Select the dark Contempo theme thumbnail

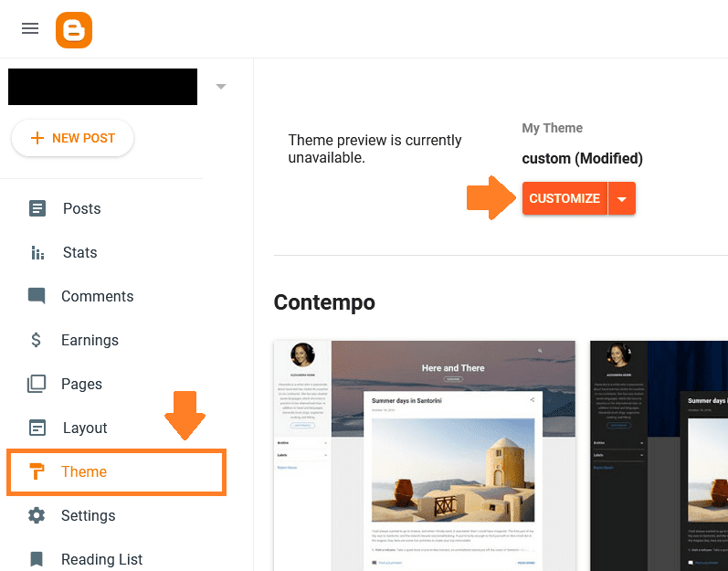659,456
